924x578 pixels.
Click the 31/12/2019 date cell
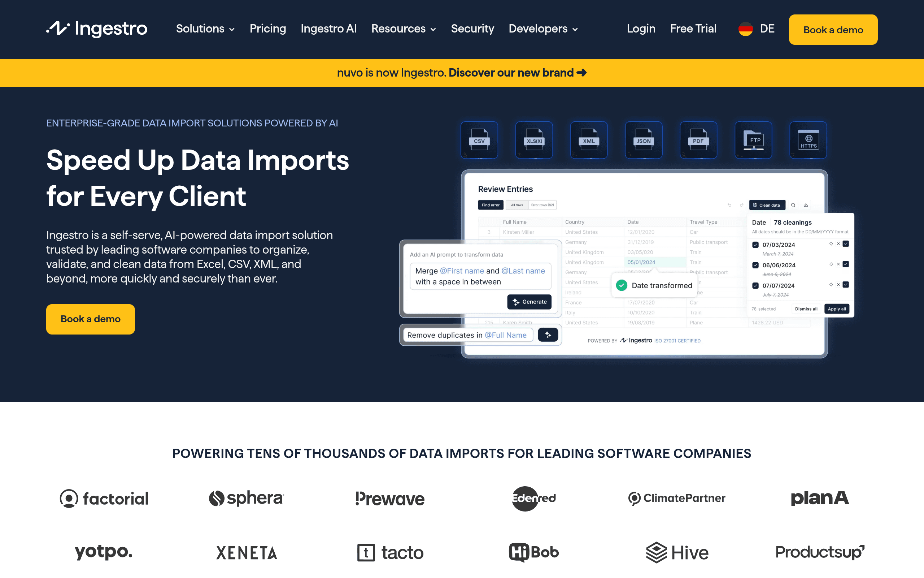(655, 242)
